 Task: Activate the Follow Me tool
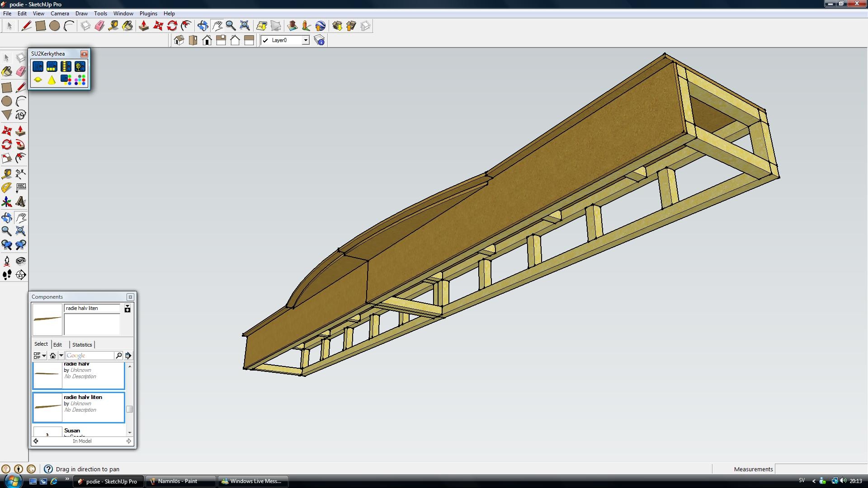20,145
